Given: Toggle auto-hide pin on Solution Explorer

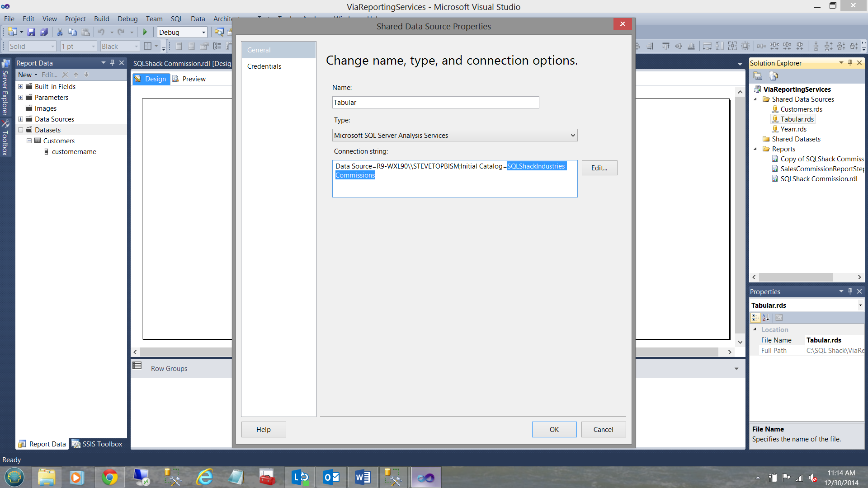Looking at the screenshot, I should tap(850, 63).
